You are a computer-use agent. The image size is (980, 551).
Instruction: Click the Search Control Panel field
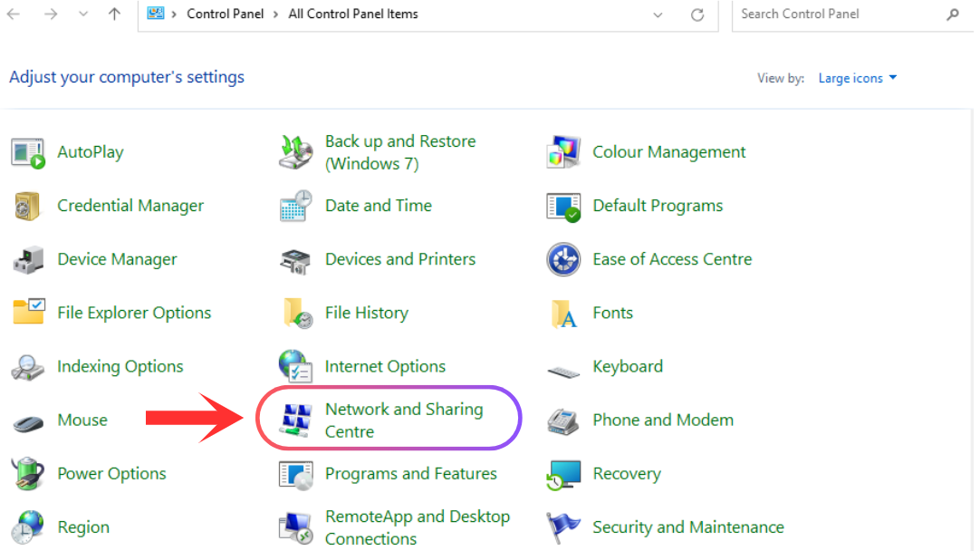click(852, 14)
